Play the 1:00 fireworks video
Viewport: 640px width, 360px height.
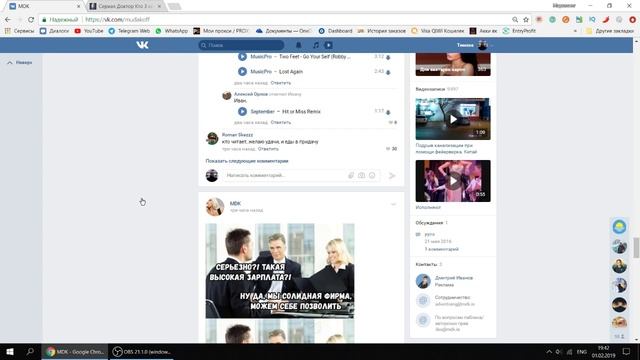pos(453,119)
